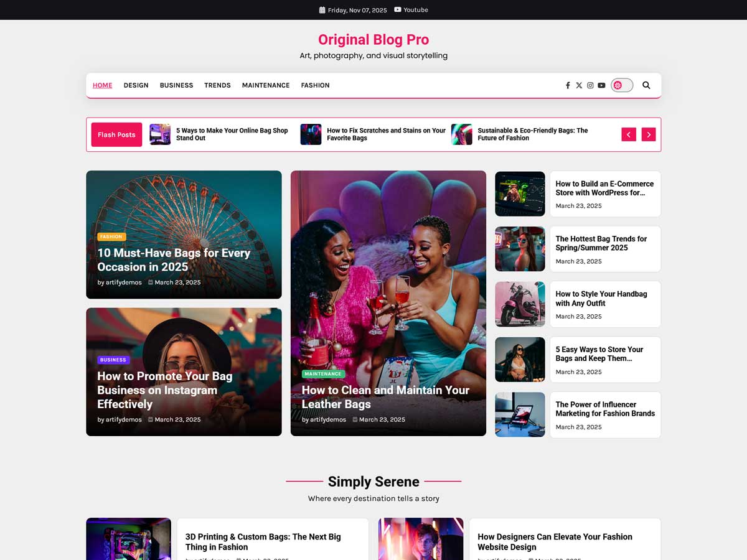Image resolution: width=747 pixels, height=560 pixels.
Task: Click thumbnail beside 3D Printing post
Action: (x=128, y=539)
